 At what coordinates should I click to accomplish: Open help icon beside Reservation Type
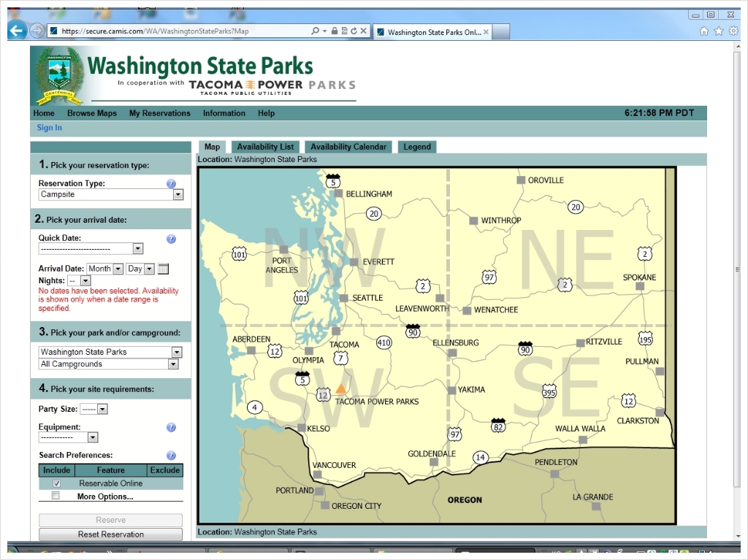tap(171, 184)
